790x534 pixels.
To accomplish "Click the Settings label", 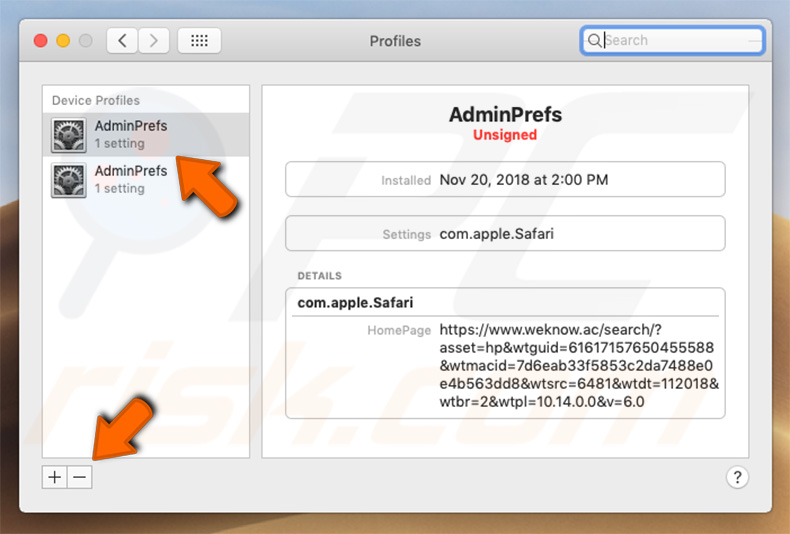I will 407,234.
